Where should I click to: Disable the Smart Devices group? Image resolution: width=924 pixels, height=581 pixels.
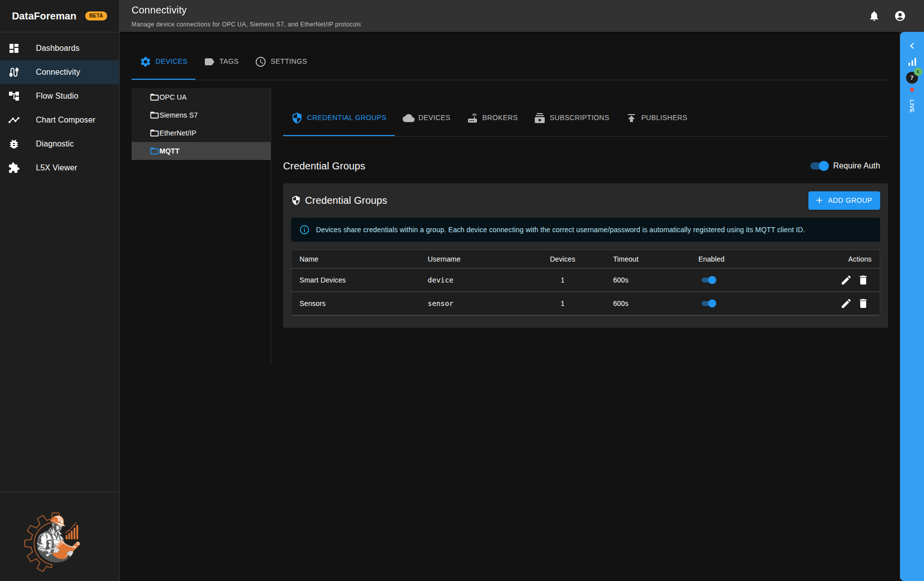709,280
